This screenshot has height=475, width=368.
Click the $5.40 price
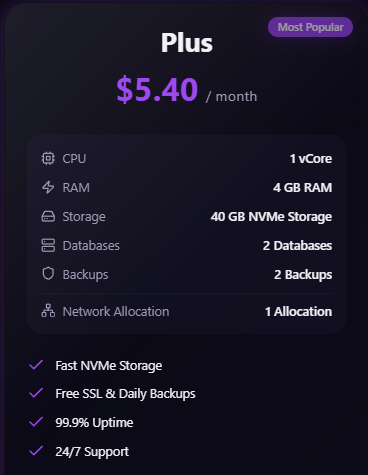[x=157, y=89]
